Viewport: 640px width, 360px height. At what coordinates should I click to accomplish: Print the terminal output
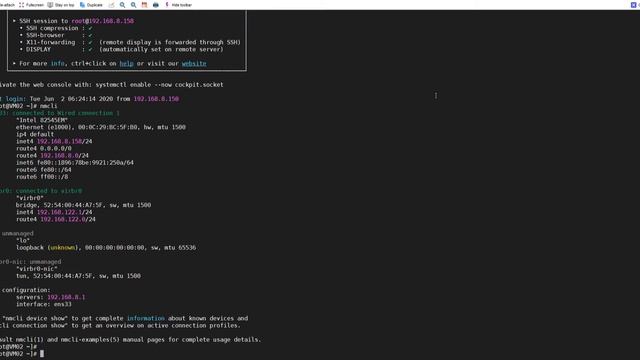156,5
